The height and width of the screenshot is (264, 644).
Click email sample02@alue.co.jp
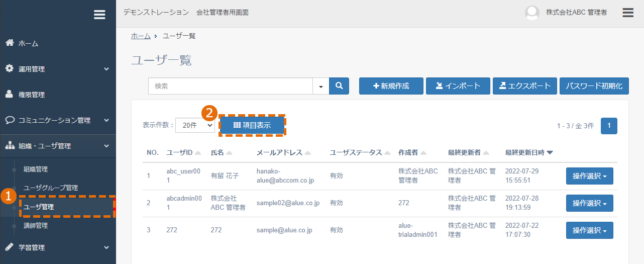[288, 203]
